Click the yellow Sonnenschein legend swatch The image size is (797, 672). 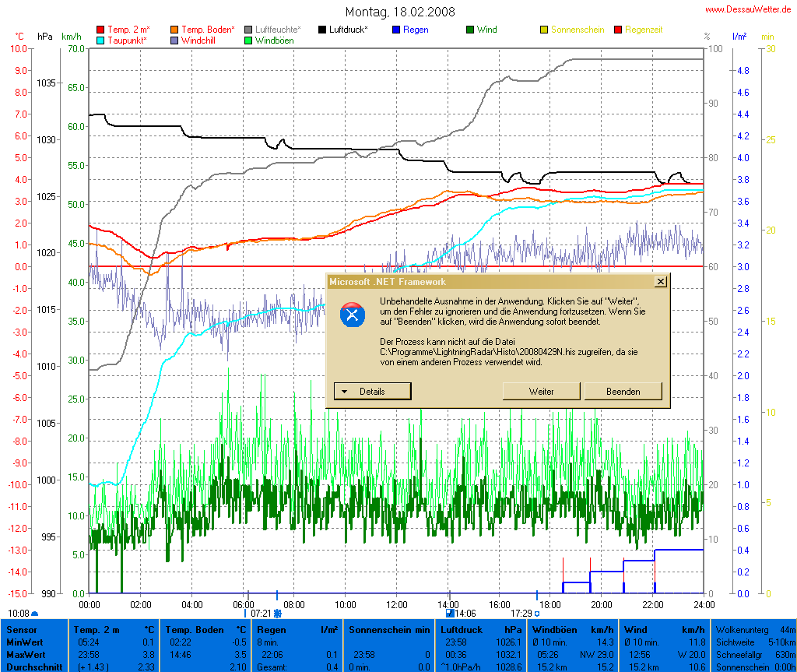[544, 30]
